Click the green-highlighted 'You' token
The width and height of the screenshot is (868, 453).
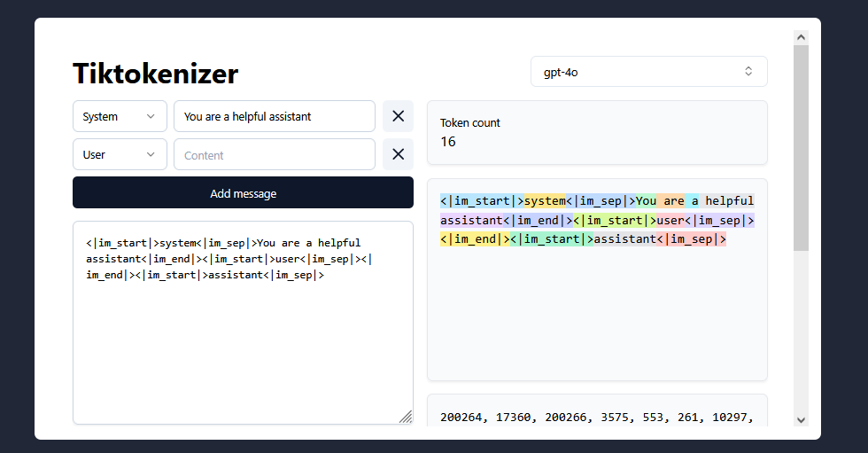coord(646,200)
